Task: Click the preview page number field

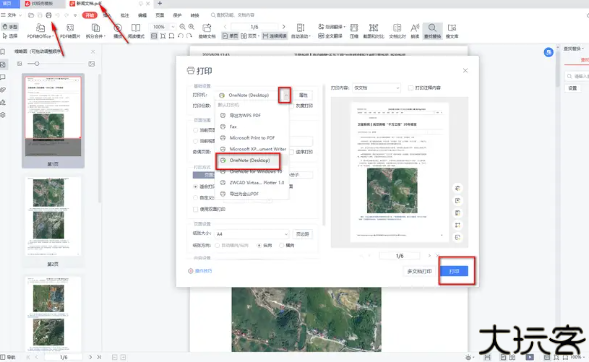Action: (399, 256)
